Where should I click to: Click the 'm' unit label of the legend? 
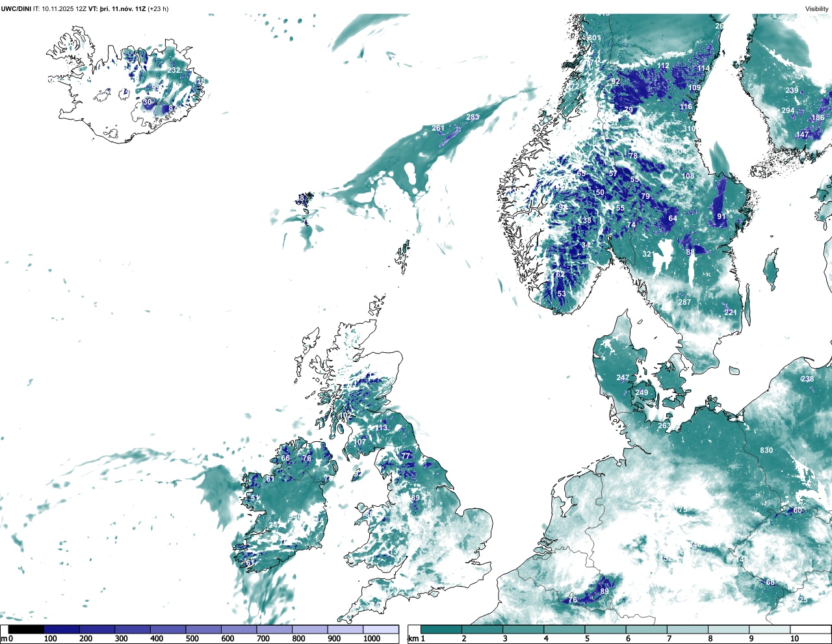(4, 639)
